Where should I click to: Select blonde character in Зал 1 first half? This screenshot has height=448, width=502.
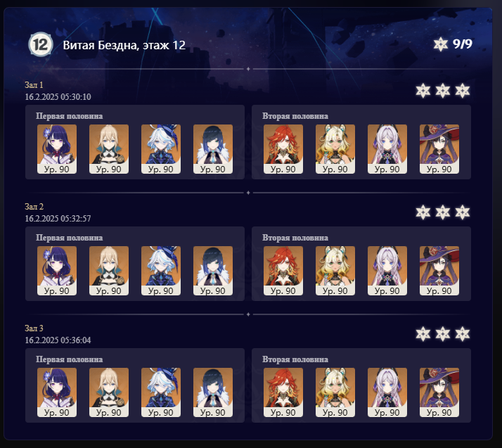(109, 149)
